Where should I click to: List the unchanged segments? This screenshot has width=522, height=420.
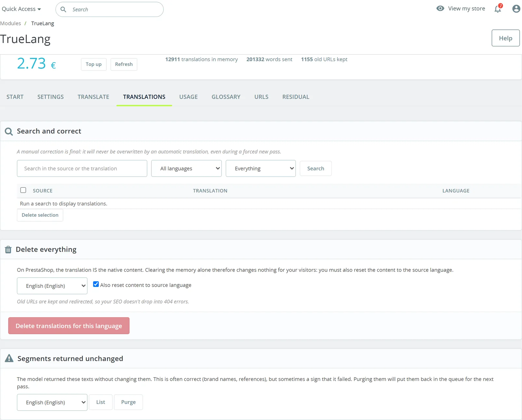pyautogui.click(x=101, y=402)
